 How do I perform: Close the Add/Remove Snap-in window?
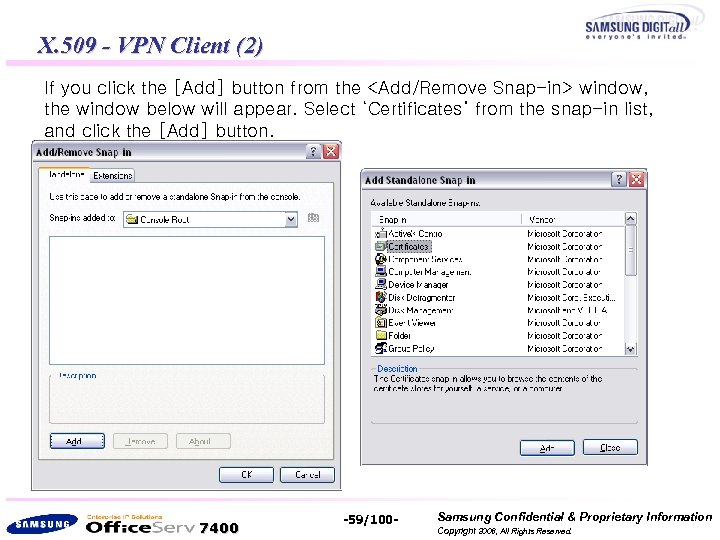[x=331, y=152]
